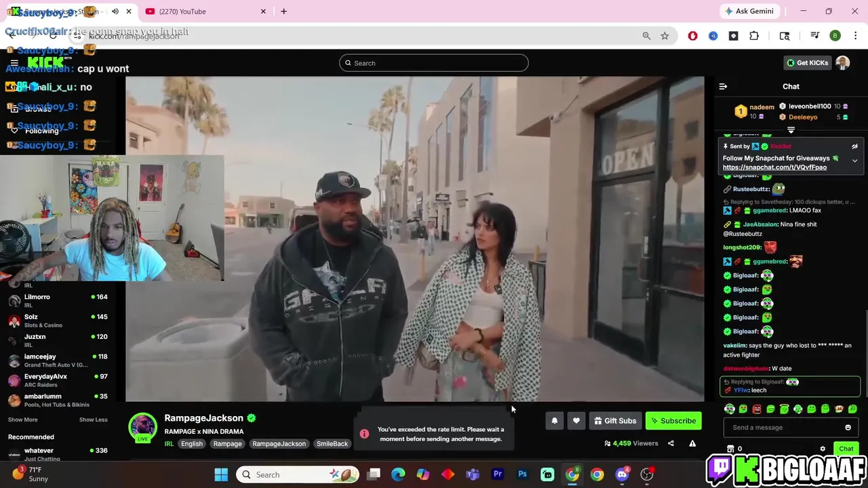Click Get KICKs button
The image size is (868, 488).
click(807, 63)
